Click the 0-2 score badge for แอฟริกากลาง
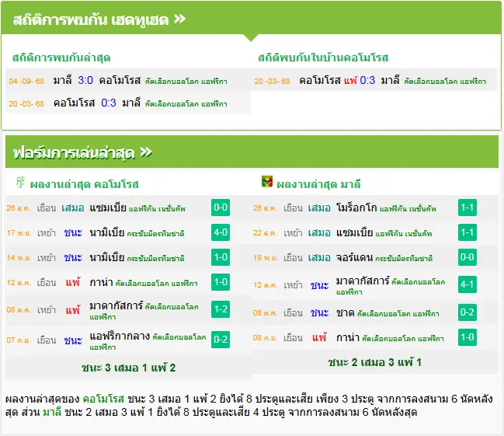Image resolution: width=504 pixels, height=436 pixels. (x=221, y=340)
